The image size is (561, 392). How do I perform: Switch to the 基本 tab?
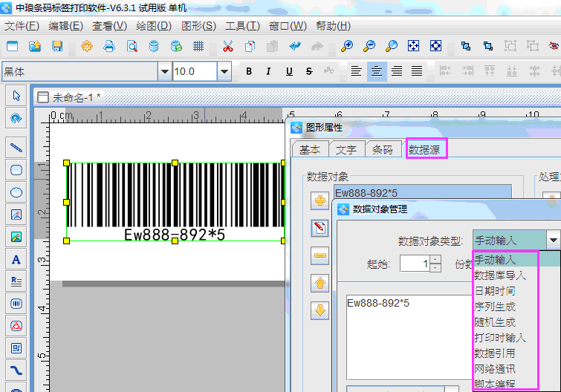click(x=310, y=149)
